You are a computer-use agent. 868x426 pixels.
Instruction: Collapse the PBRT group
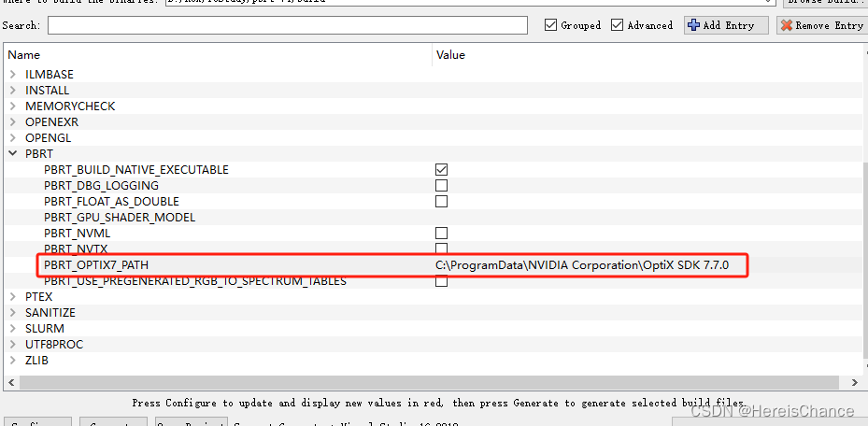coord(13,154)
